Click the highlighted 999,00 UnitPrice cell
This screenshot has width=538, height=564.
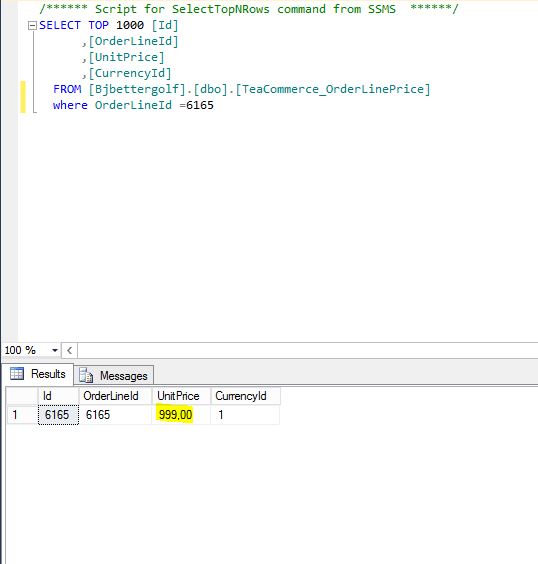pos(181,415)
